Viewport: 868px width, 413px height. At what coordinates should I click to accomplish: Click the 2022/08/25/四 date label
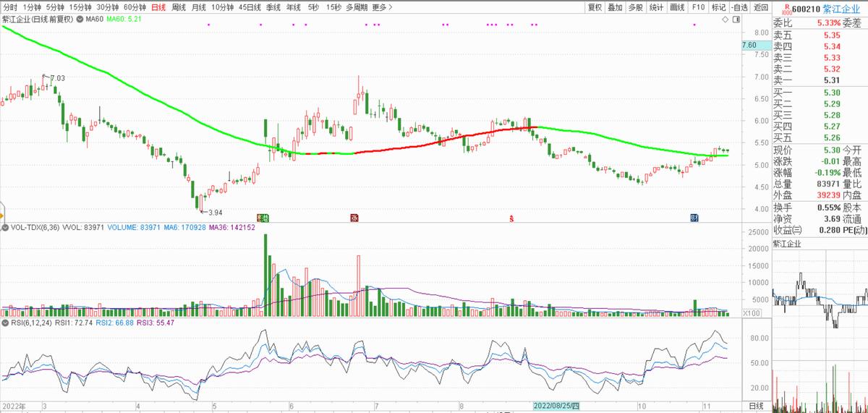556,406
